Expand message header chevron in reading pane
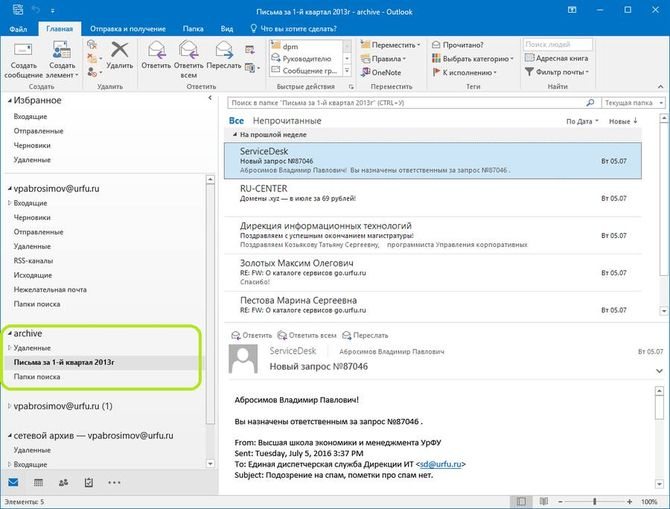Screen dimensions: 670x509 659,371
